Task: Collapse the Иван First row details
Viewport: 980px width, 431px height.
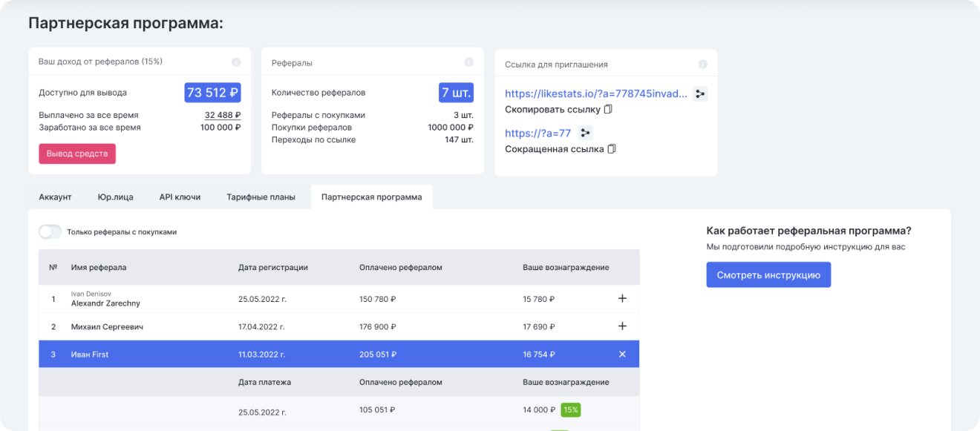Action: [622, 355]
